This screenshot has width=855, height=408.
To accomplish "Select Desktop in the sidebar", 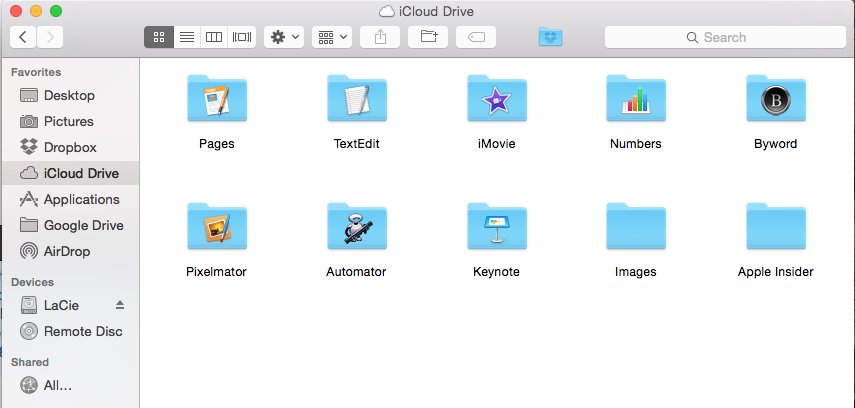I will pyautogui.click(x=70, y=95).
